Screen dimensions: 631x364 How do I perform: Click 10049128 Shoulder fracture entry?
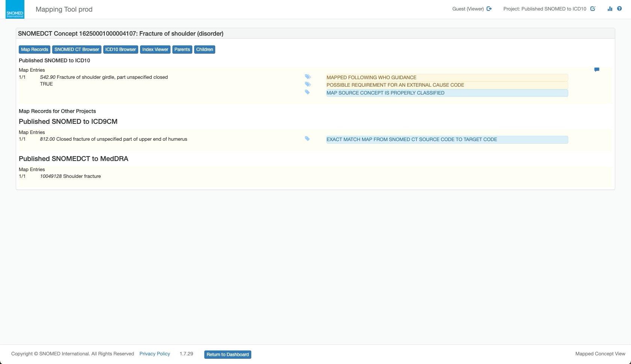(70, 176)
